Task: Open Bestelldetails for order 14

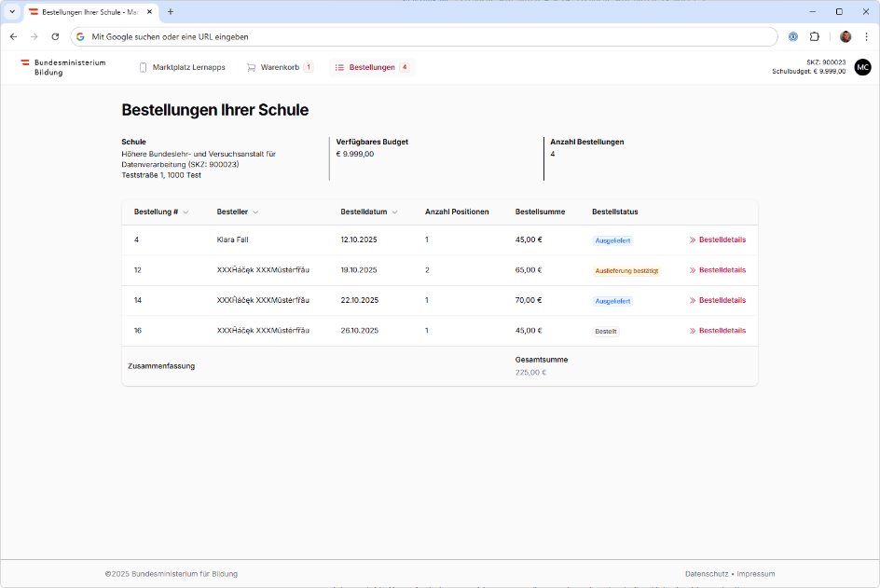Action: 717,300
